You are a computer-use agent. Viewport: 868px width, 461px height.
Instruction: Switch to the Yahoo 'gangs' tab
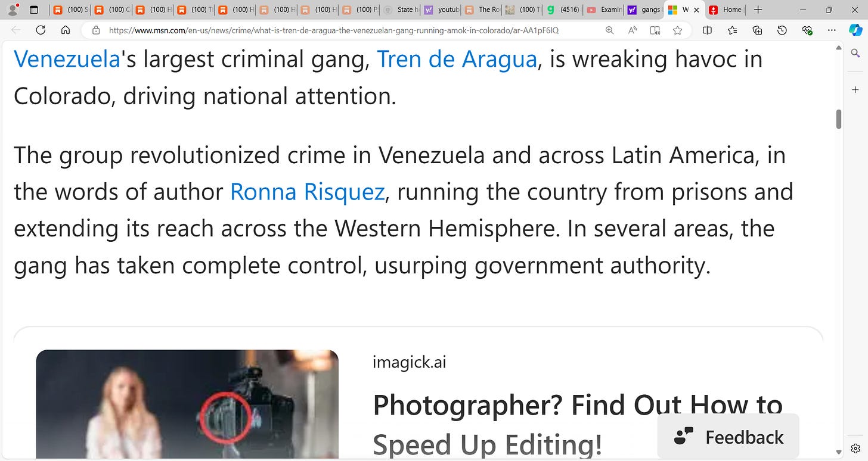point(643,10)
